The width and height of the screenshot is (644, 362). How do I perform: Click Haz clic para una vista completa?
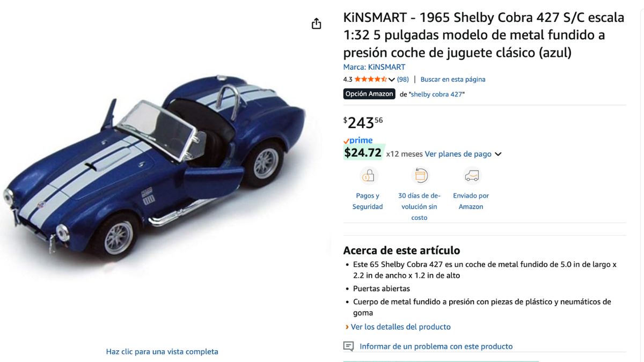point(162,352)
